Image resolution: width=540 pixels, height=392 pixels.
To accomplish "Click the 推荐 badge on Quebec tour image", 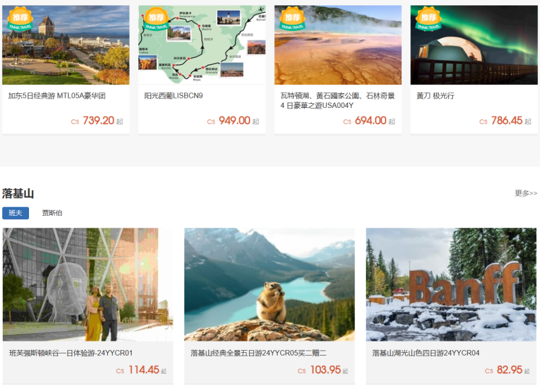I will (x=20, y=19).
